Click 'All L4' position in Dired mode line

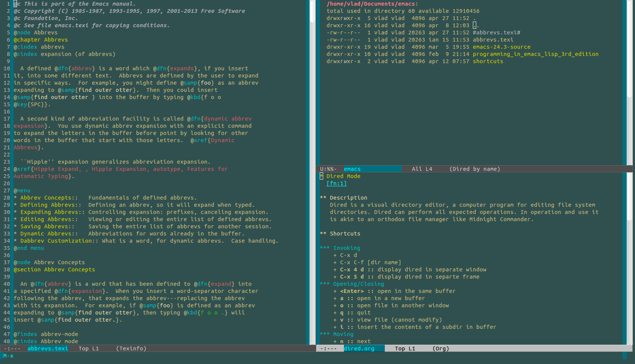(422, 169)
